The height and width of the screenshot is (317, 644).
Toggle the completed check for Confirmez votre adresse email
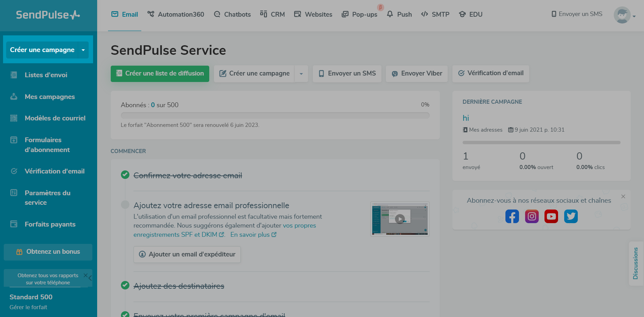point(125,175)
